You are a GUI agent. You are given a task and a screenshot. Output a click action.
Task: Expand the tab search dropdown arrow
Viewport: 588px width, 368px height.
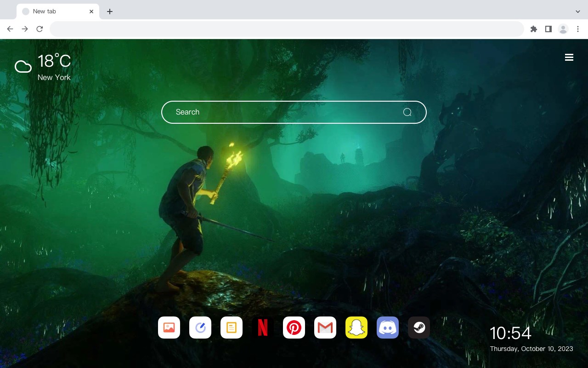pyautogui.click(x=578, y=11)
